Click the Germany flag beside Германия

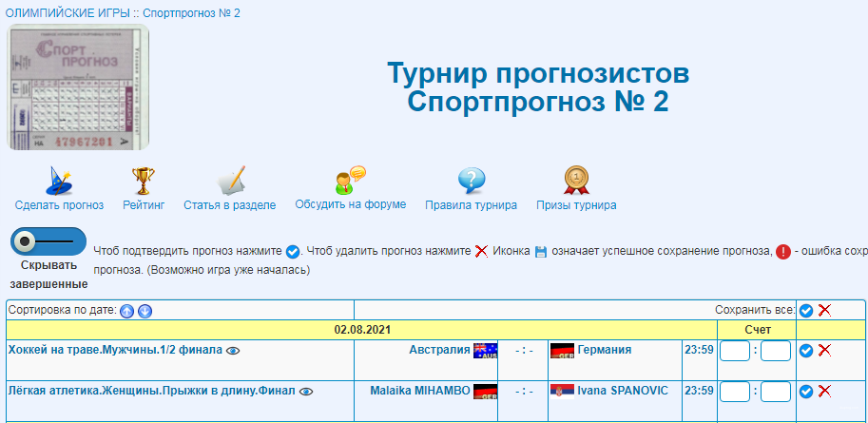(x=562, y=351)
